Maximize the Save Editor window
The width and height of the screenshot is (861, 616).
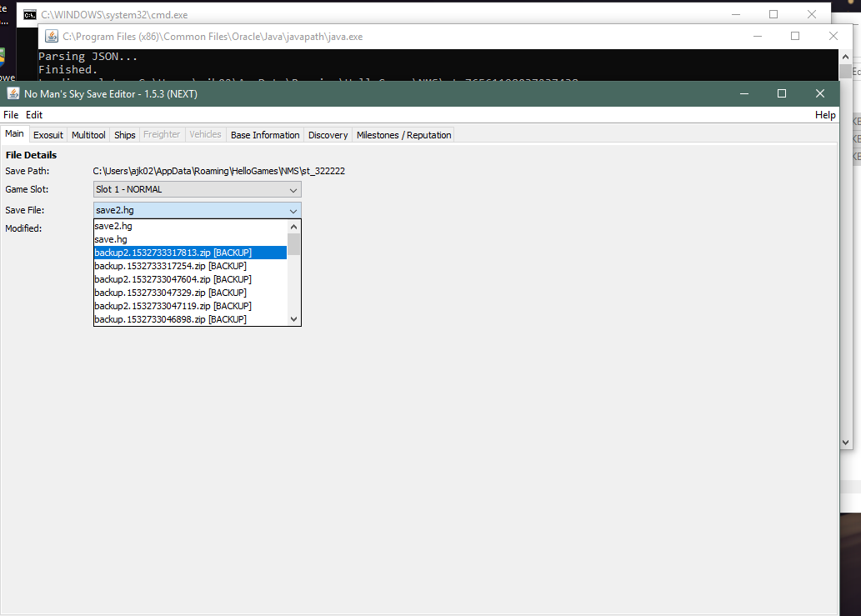point(782,94)
